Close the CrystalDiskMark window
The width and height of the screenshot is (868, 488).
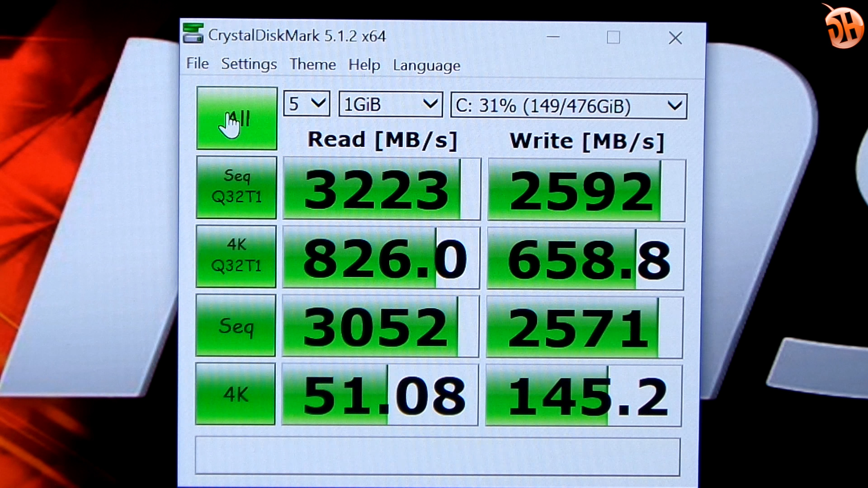point(675,38)
